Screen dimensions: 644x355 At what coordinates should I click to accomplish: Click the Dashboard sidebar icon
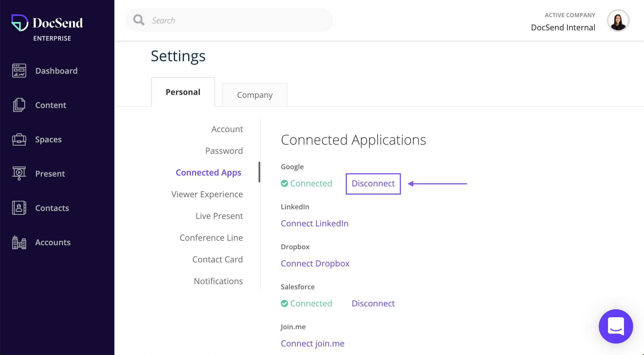pos(19,71)
